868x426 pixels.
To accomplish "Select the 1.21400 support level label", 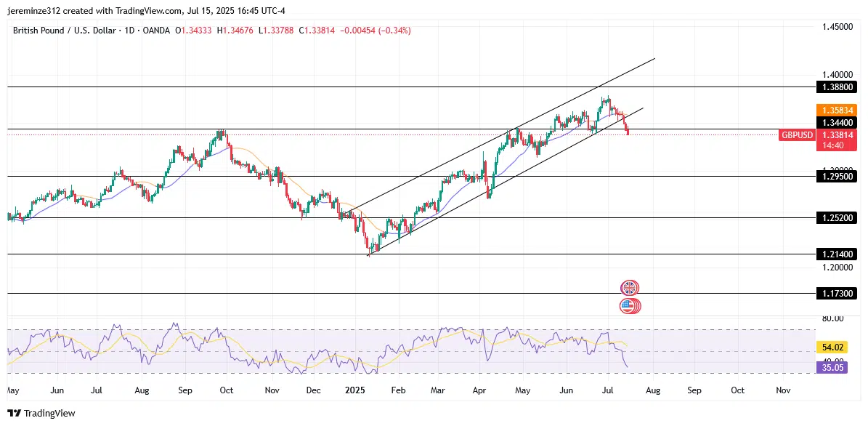I will pos(836,254).
